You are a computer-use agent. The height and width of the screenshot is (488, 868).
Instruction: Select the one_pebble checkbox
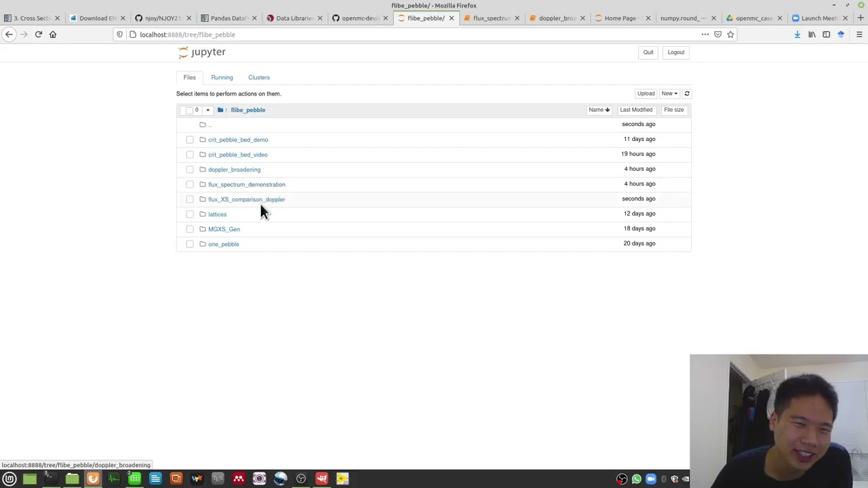(x=190, y=244)
